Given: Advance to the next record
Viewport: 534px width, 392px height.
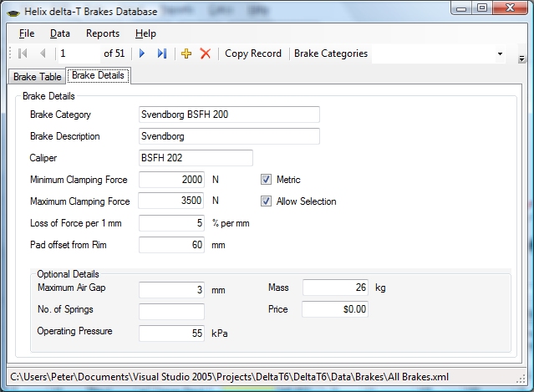Looking at the screenshot, I should (142, 53).
